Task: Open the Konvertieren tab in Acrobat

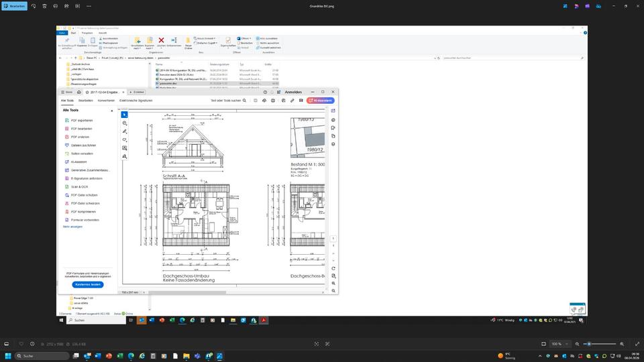Action: [106, 101]
